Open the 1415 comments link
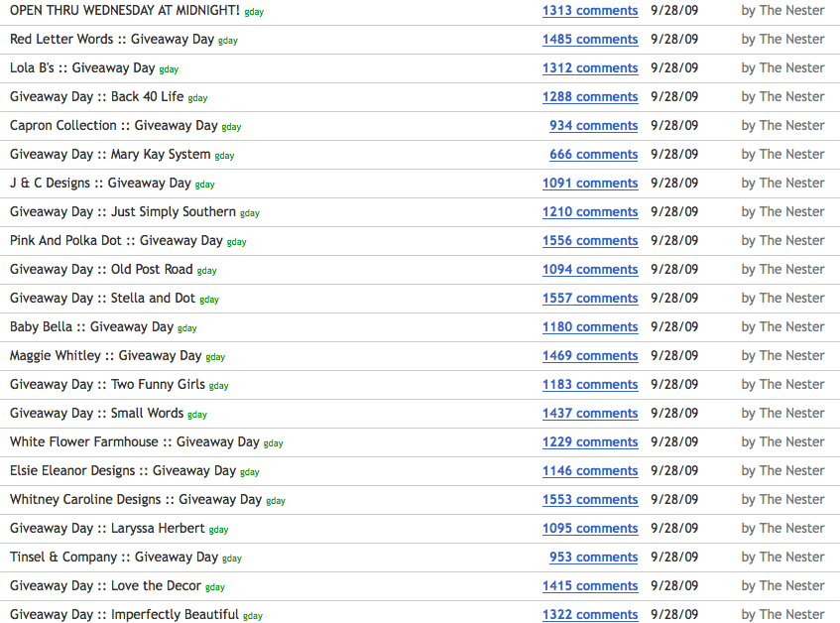The height and width of the screenshot is (623, 840). pyautogui.click(x=590, y=585)
